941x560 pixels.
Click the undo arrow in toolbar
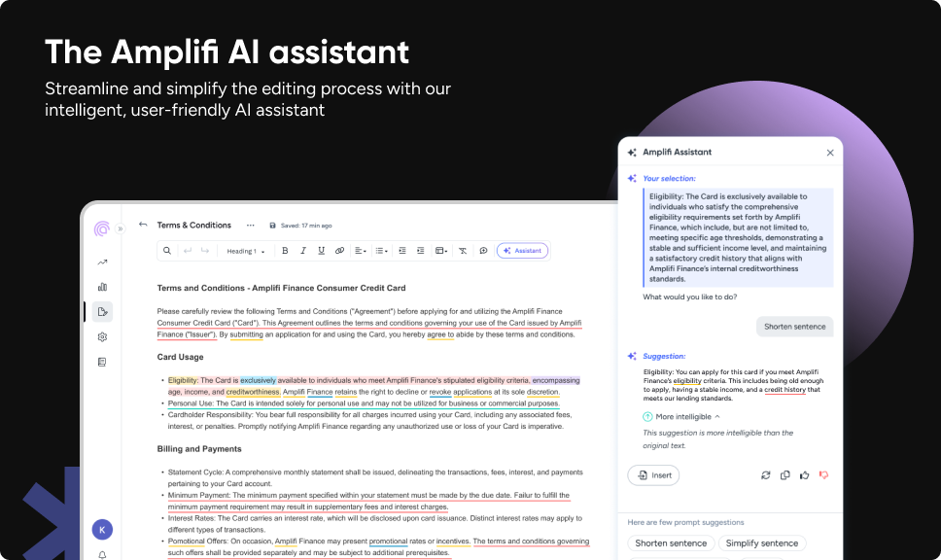click(x=188, y=250)
